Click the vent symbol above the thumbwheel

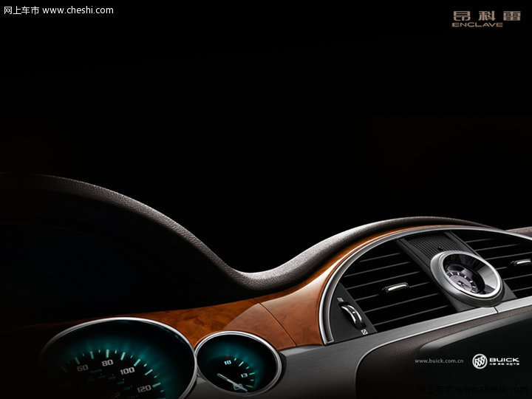coord(340,299)
